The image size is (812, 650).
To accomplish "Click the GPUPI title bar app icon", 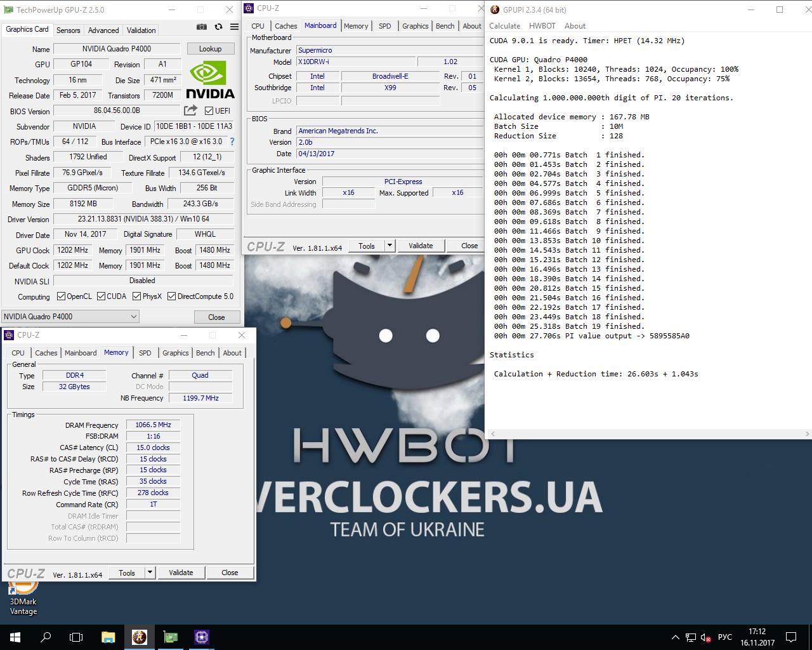I will (495, 10).
